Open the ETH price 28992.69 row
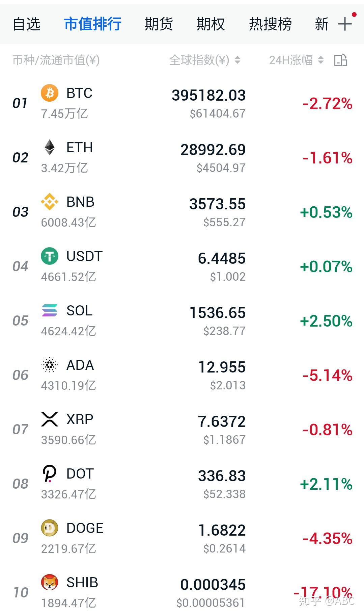 213,150
